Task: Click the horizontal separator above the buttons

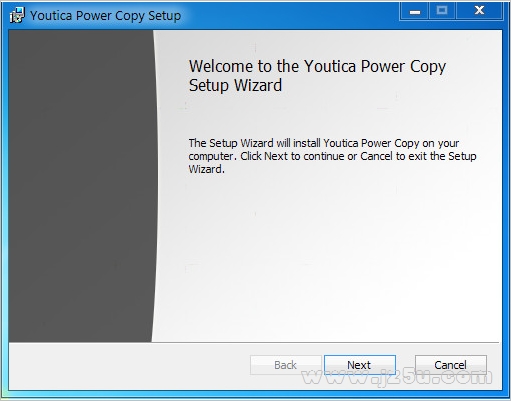Action: coord(255,342)
